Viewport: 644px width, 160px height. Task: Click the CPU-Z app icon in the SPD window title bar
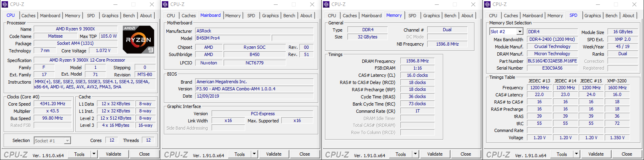pyautogui.click(x=487, y=4)
